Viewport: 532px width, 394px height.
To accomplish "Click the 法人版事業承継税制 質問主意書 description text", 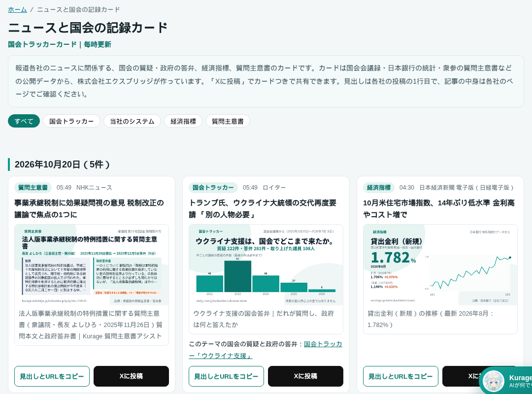I will click(x=91, y=325).
